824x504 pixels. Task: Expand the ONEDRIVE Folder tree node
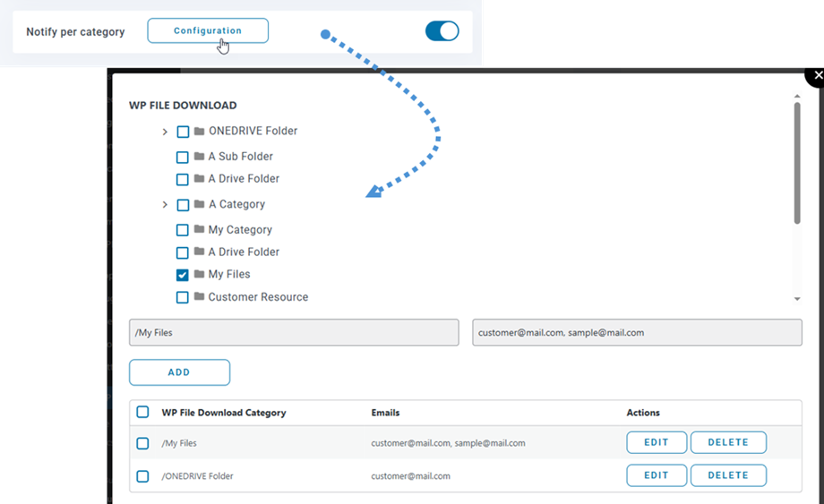[x=165, y=132]
